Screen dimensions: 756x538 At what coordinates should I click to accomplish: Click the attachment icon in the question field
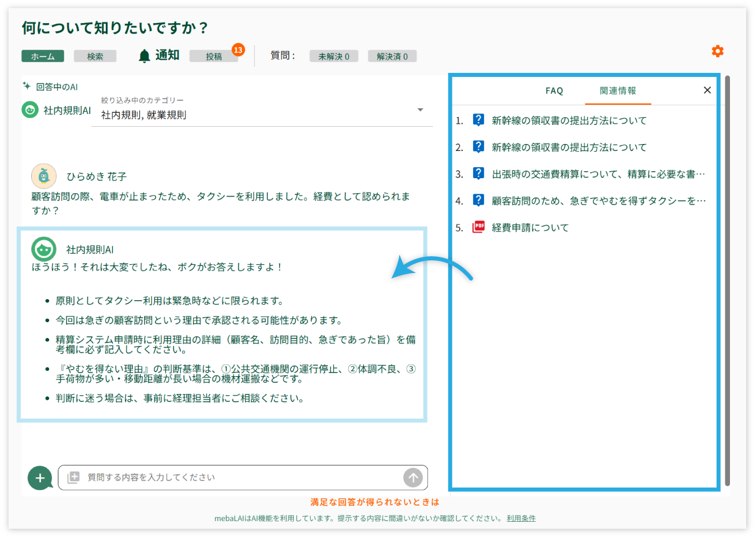[73, 478]
